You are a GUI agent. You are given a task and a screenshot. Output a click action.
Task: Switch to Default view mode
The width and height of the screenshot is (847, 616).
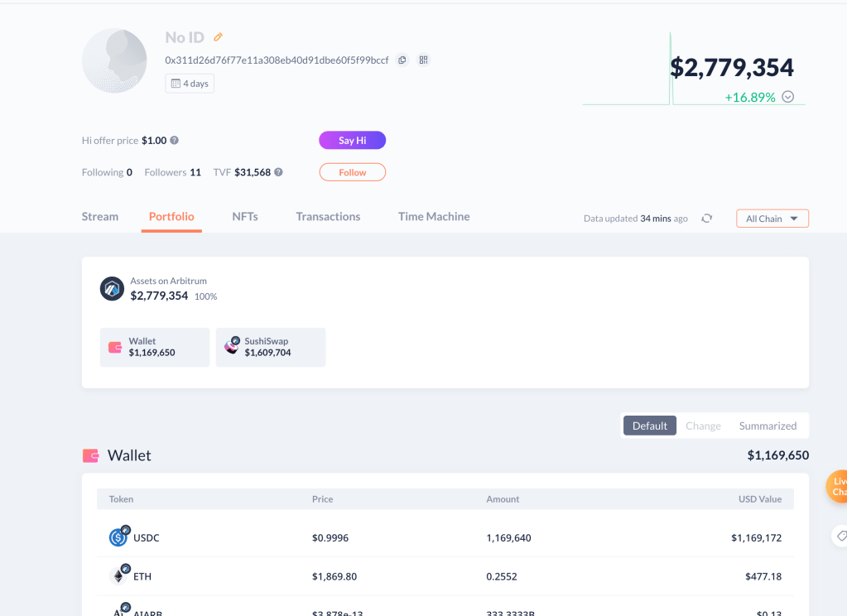click(649, 426)
